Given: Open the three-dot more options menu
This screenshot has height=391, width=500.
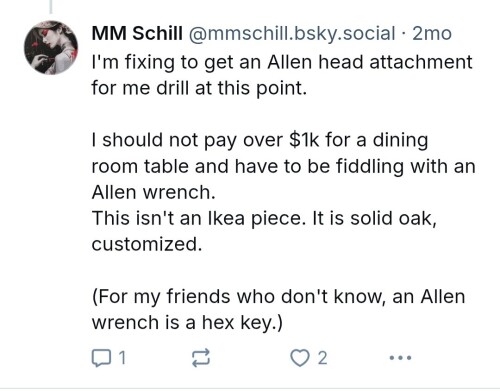Looking at the screenshot, I should pyautogui.click(x=400, y=358).
